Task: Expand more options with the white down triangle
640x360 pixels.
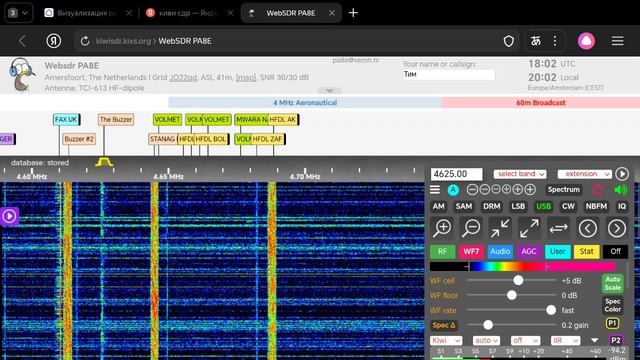Action: (x=594, y=340)
